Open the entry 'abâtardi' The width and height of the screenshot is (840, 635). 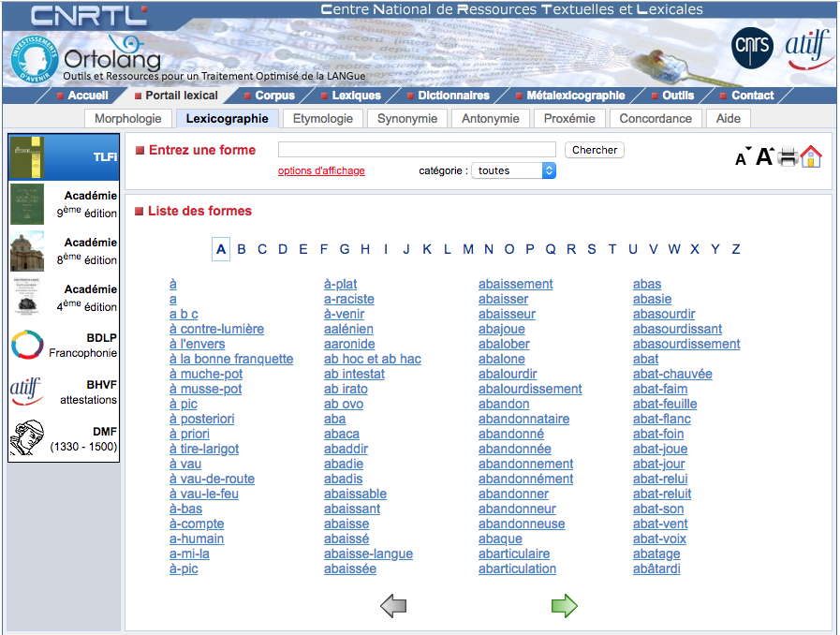pyautogui.click(x=656, y=569)
